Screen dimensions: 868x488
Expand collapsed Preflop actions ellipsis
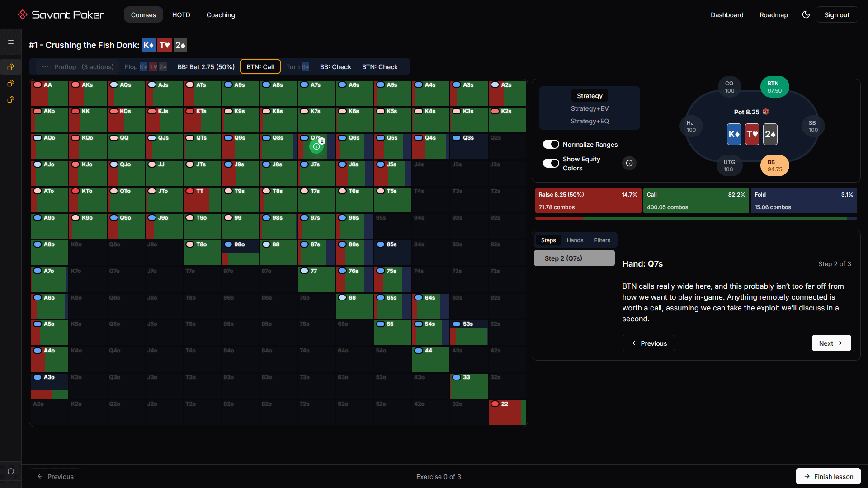click(x=45, y=67)
